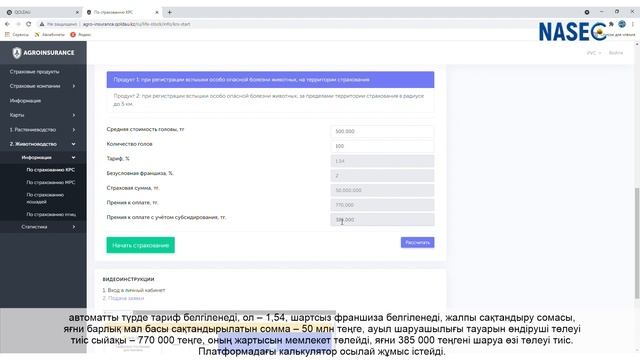Image resolution: width=640 pixels, height=360 pixels.
Task: Click the not-secure warning icon in address bar
Action: 42,24
